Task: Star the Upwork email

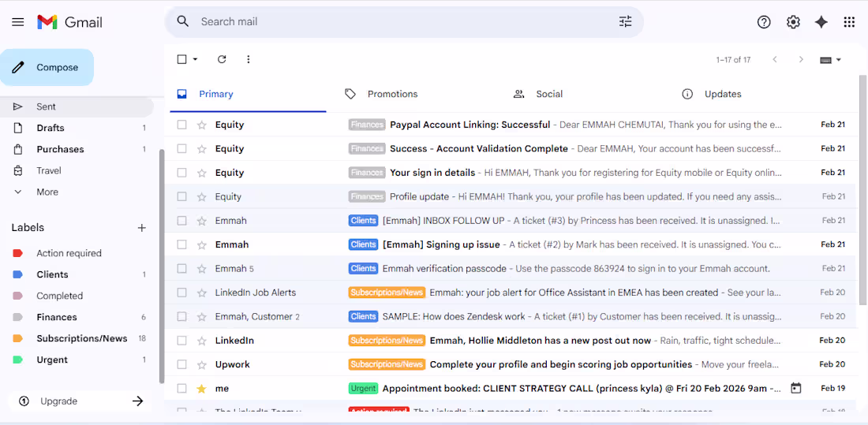Action: [201, 365]
